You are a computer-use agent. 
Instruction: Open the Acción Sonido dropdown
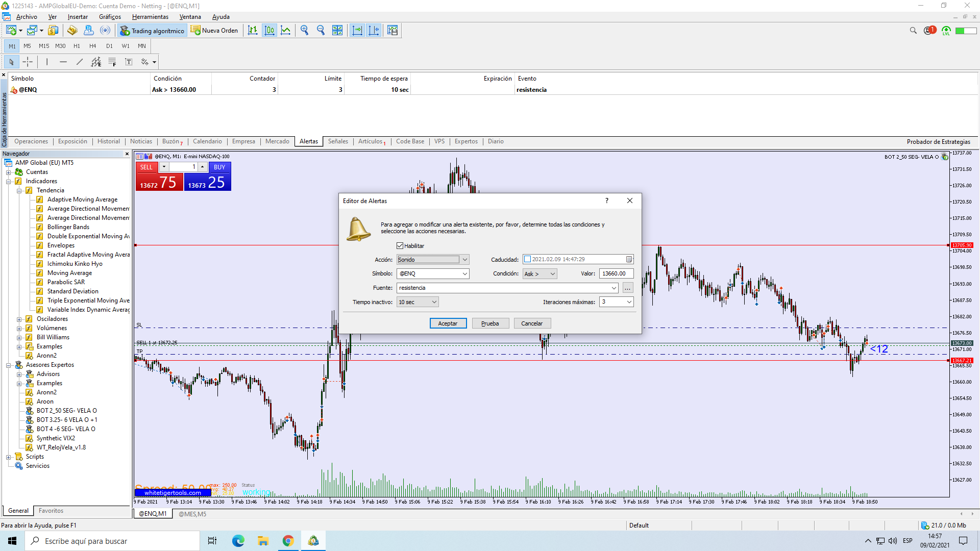tap(433, 260)
